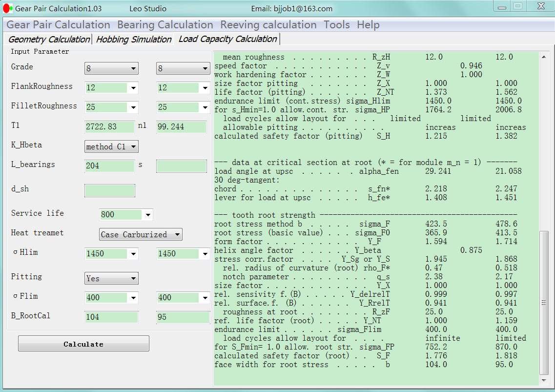Viewport: 555px width, 392px height.
Task: Open the Service life dropdown arrow
Action: 148,215
